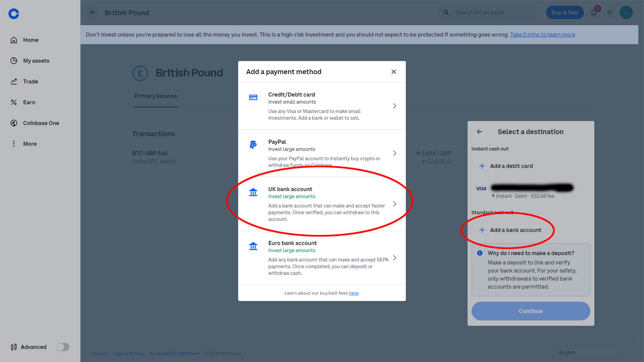
Task: Click the Euro bank account building icon
Action: click(253, 246)
